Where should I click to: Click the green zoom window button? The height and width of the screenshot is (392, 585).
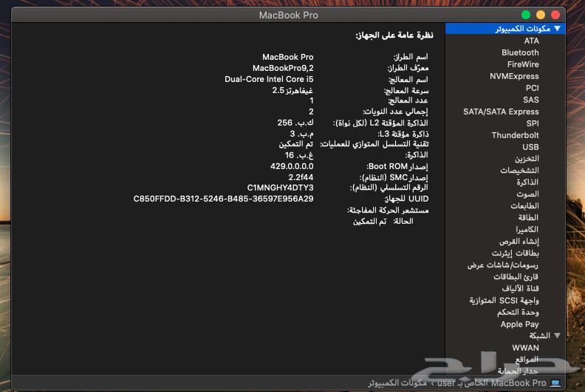tap(526, 15)
